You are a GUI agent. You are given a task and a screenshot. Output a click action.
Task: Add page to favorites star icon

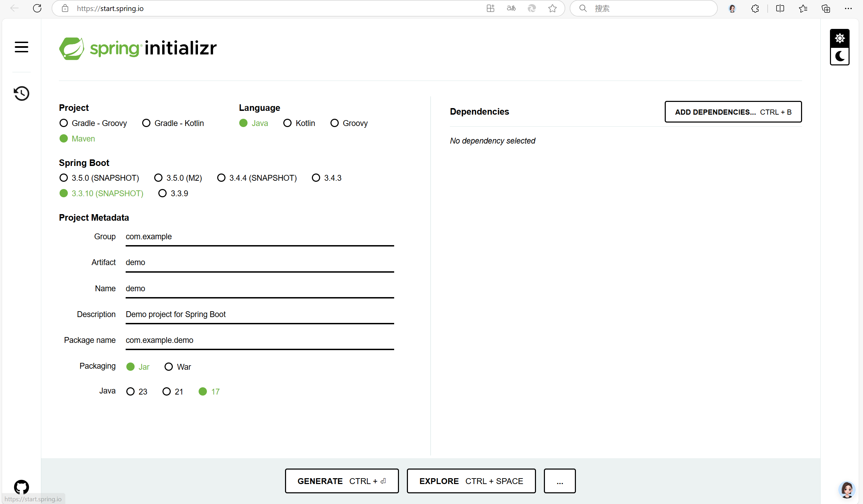pos(552,8)
